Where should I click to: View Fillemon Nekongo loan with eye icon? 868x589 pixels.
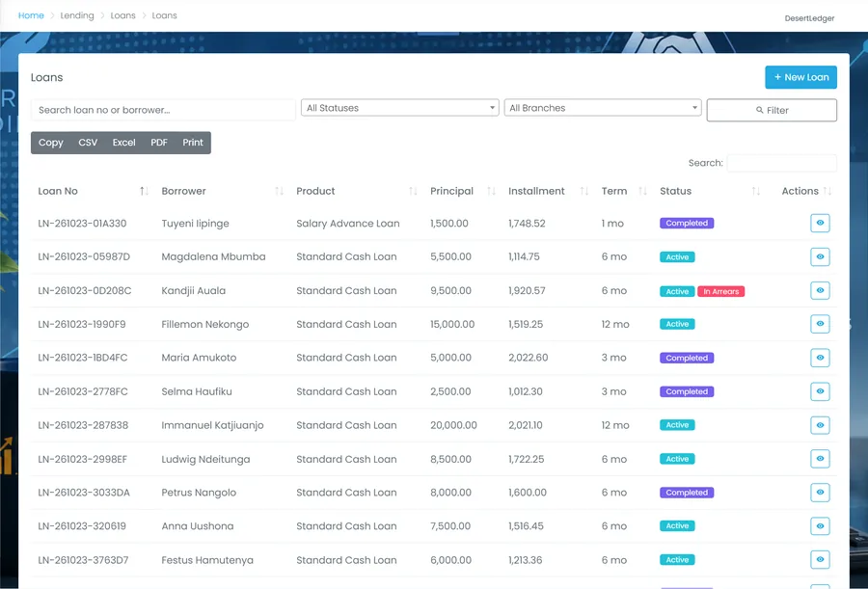820,324
